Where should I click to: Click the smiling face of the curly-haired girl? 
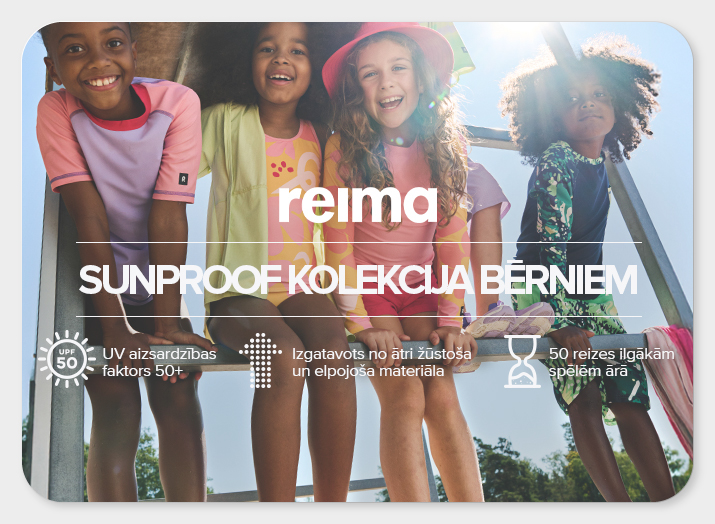[389, 87]
